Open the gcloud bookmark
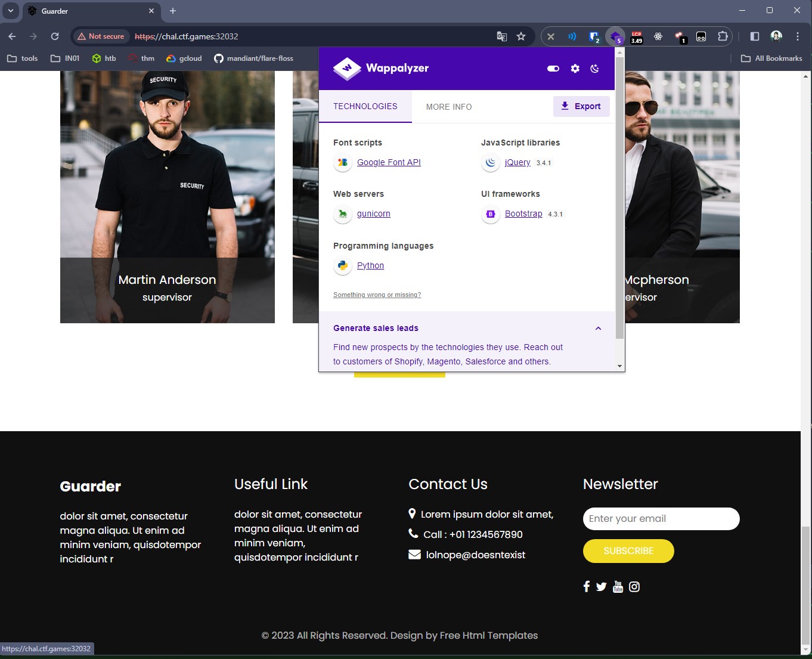Viewport: 812px width, 659px height. click(x=184, y=58)
